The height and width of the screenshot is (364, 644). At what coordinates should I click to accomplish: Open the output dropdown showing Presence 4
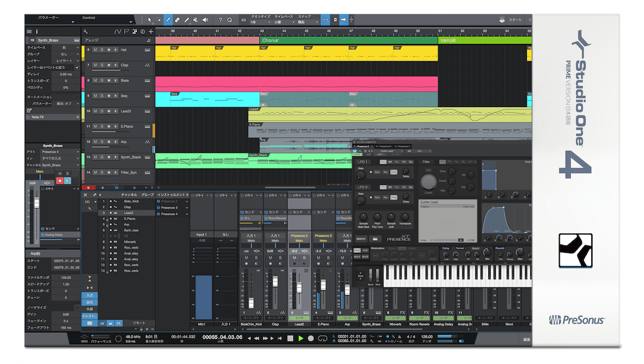click(60, 152)
